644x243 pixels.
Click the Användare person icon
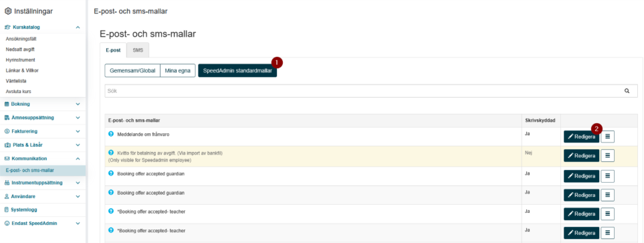pyautogui.click(x=7, y=197)
